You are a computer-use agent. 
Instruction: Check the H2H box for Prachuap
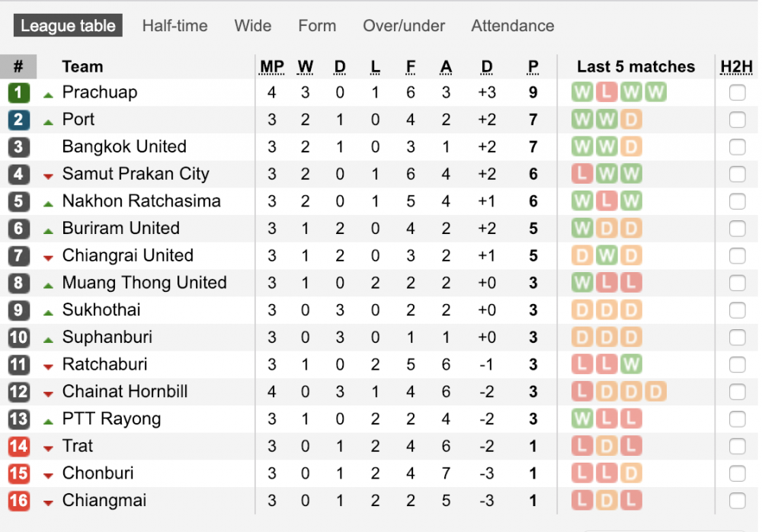(x=737, y=92)
